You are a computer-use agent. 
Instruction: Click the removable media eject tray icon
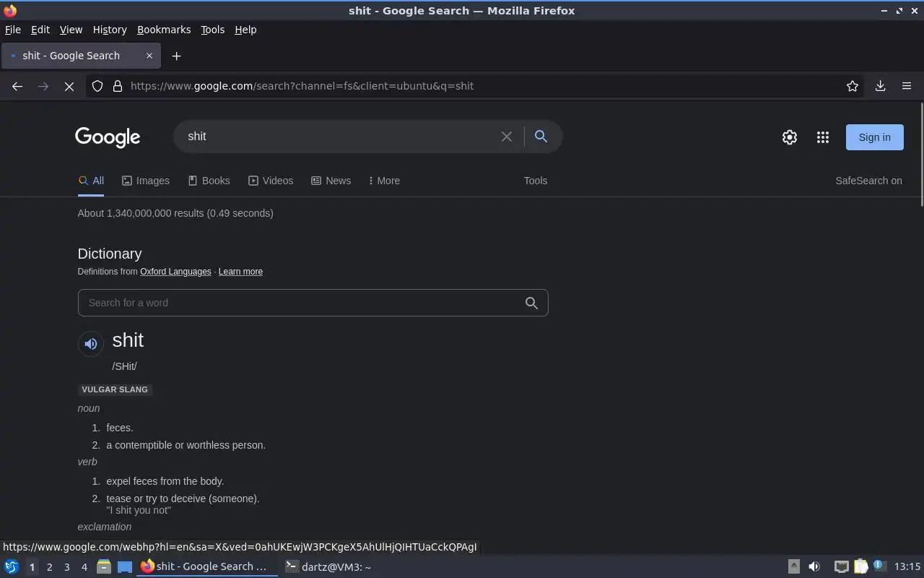point(793,566)
